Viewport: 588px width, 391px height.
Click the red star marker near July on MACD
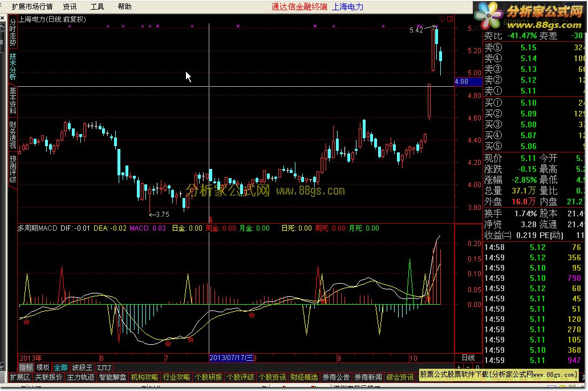coord(168,344)
